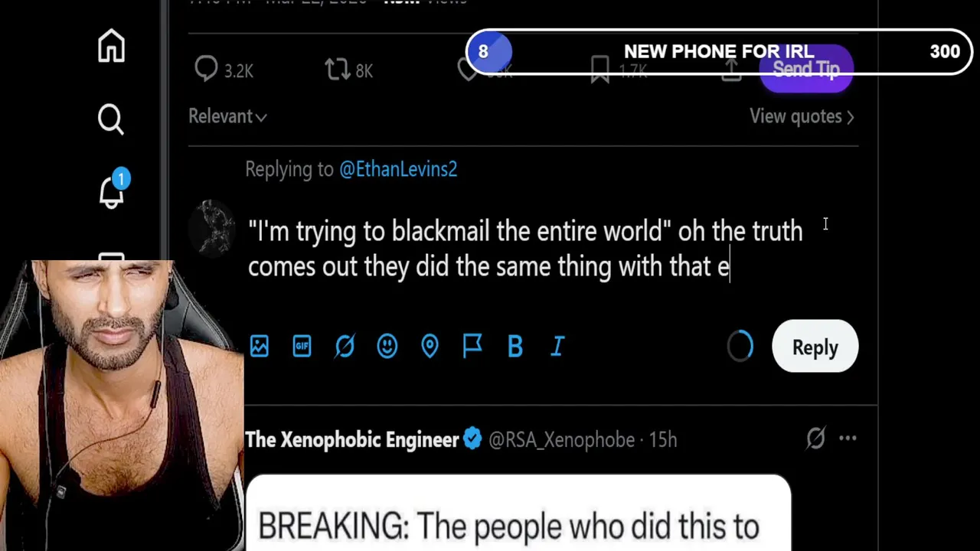The width and height of the screenshot is (980, 551).
Task: Click the repost icon showing 8K
Action: coord(337,70)
